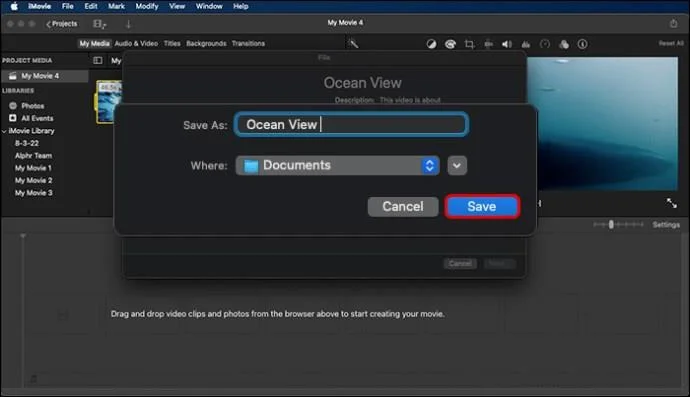Click the blue Save button
The width and height of the screenshot is (690, 397).
click(482, 206)
